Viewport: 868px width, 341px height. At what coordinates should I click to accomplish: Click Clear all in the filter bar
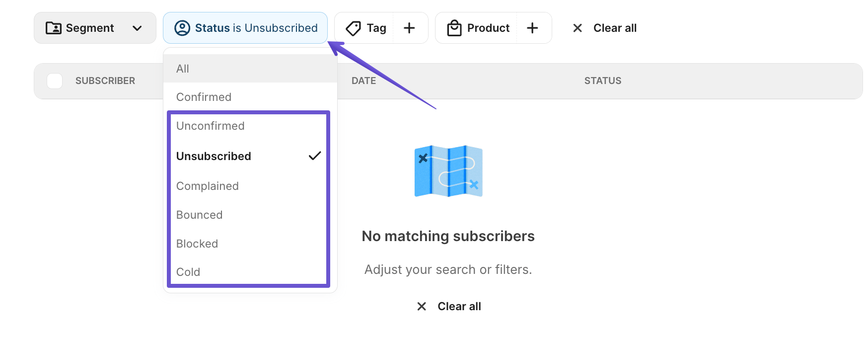pos(615,28)
